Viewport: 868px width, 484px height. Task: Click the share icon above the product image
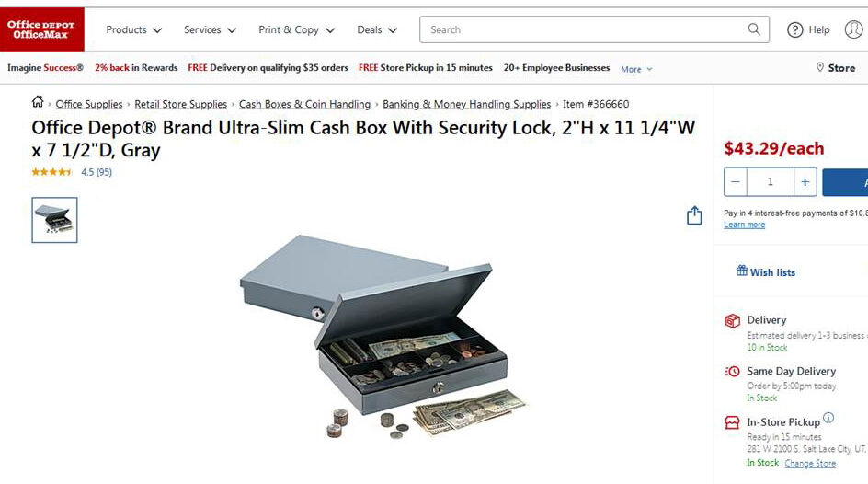pos(694,215)
